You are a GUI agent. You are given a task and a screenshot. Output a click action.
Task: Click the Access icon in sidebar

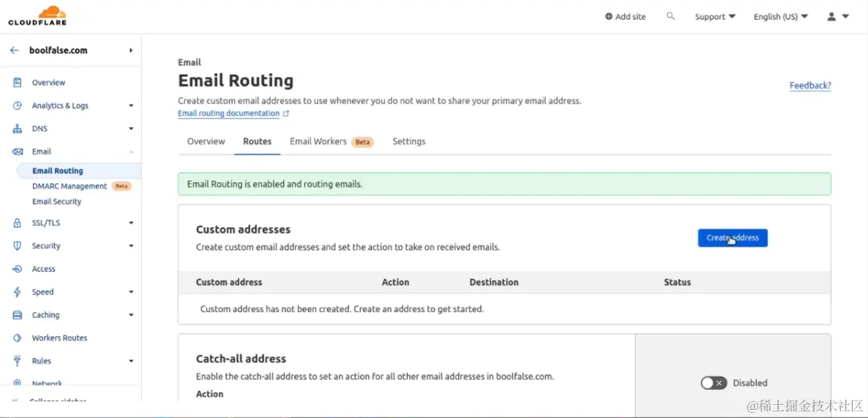17,269
